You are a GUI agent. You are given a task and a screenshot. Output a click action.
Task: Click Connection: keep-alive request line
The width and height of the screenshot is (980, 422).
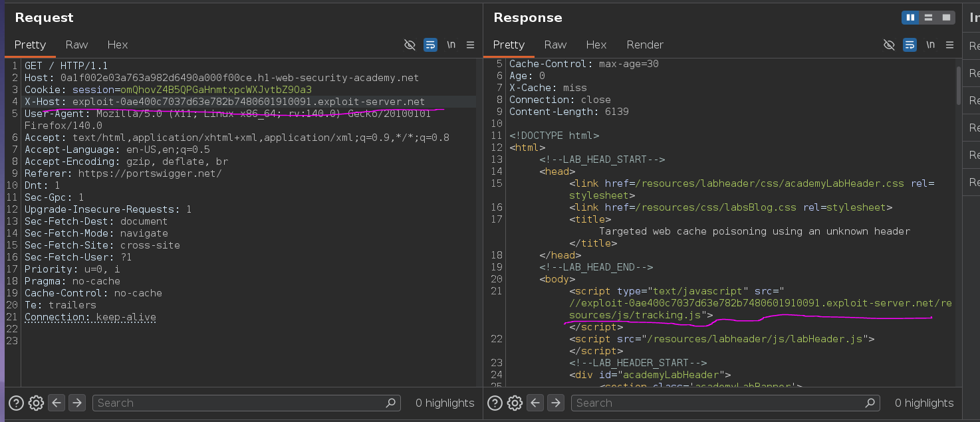click(90, 317)
